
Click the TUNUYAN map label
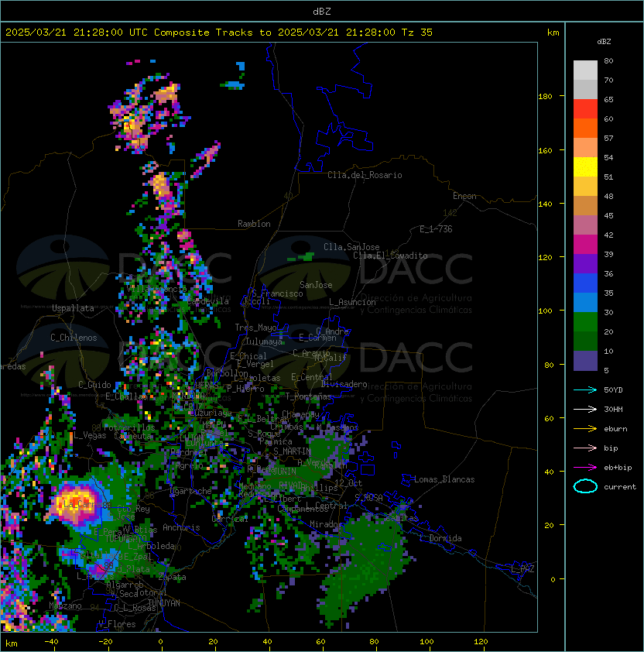(x=164, y=603)
